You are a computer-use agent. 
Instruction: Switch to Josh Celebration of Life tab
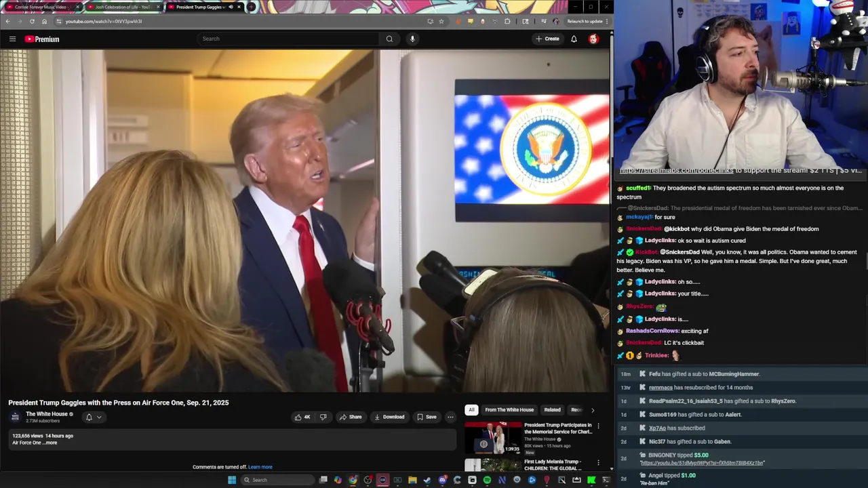tap(123, 7)
